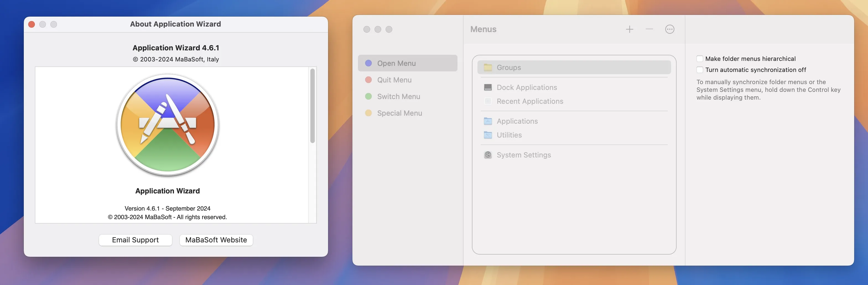Image resolution: width=868 pixels, height=285 pixels.
Task: Open the ellipsis more-options button in Menus
Action: (669, 29)
